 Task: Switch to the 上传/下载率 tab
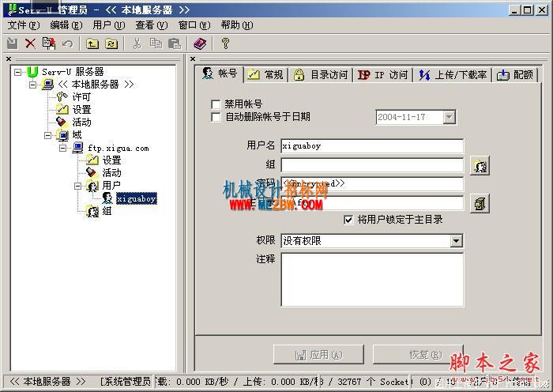point(453,75)
